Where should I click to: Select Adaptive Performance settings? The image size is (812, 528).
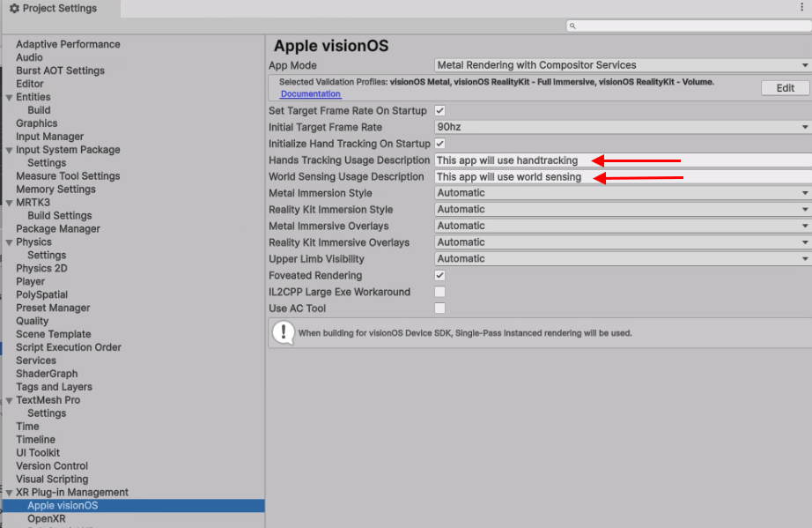(x=68, y=45)
